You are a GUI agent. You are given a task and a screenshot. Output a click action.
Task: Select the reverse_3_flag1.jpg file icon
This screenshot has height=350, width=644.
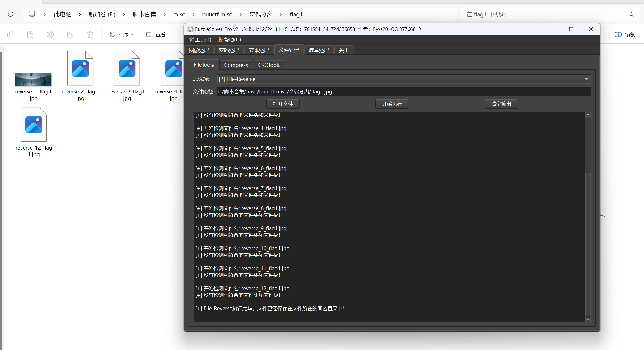coord(127,68)
